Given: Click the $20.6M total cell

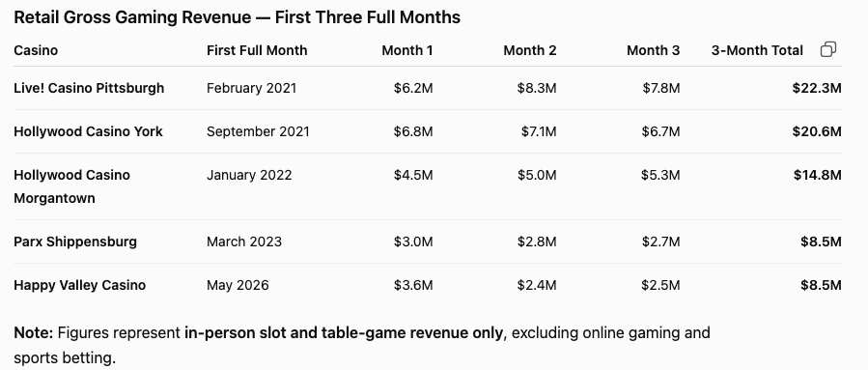Looking at the screenshot, I should (817, 131).
